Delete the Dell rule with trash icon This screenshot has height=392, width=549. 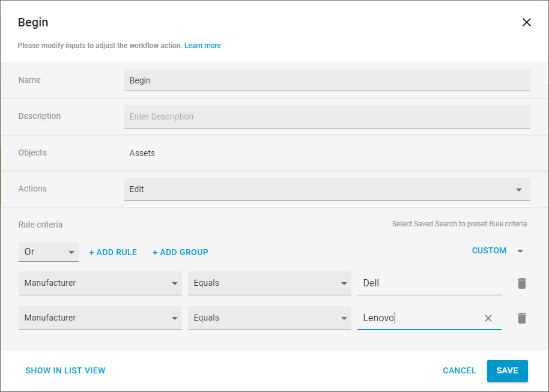[522, 283]
